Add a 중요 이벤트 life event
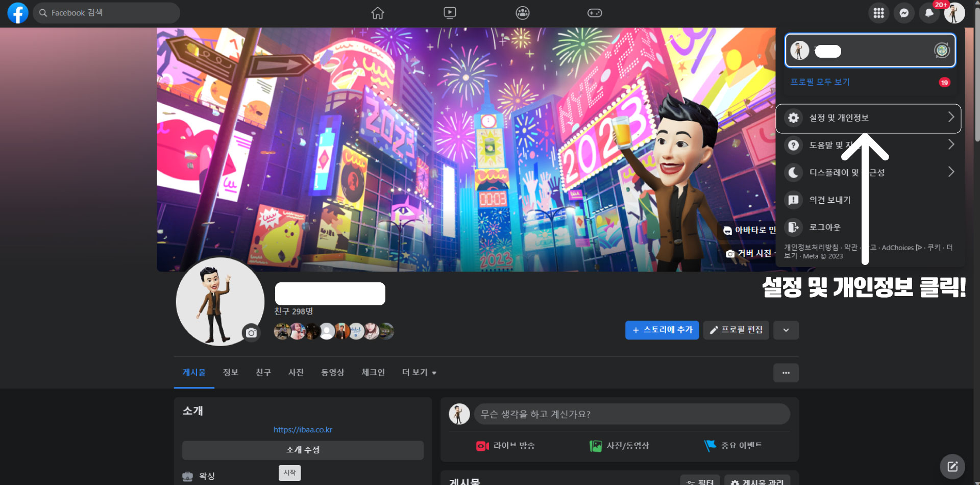Image resolution: width=980 pixels, height=485 pixels. [734, 445]
